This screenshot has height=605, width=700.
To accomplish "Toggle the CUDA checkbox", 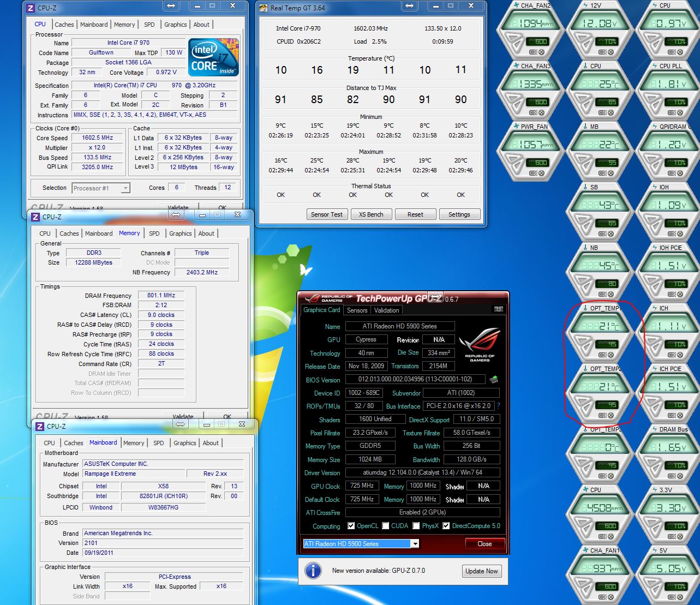I will tap(386, 526).
